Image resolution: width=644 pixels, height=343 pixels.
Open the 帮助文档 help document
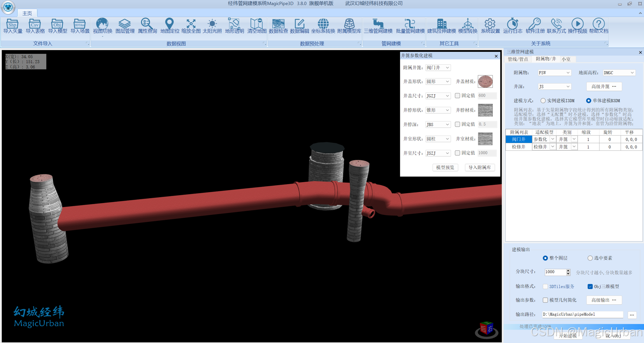pos(599,26)
